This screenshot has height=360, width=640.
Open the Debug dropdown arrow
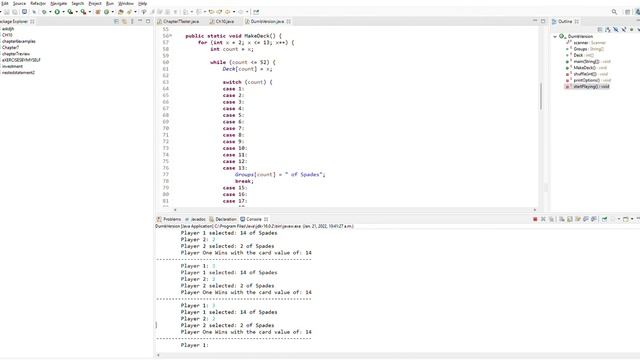(50, 12)
